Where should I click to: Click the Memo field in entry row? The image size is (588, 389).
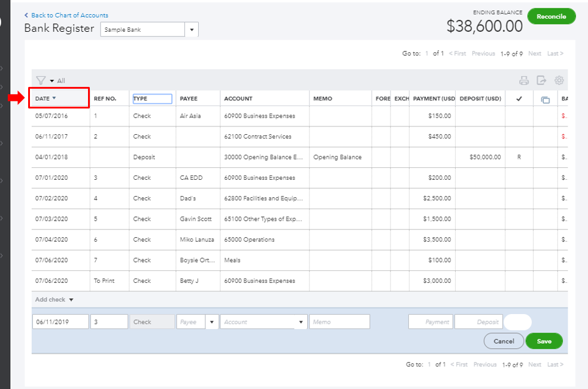339,322
